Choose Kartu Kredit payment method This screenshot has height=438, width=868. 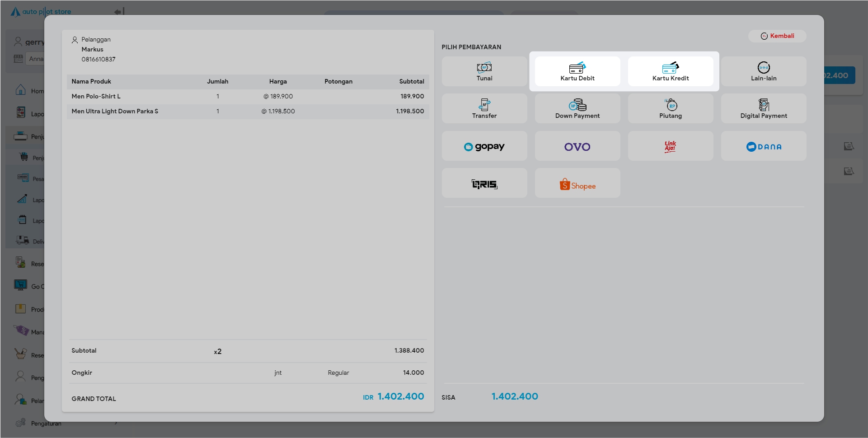pyautogui.click(x=670, y=71)
